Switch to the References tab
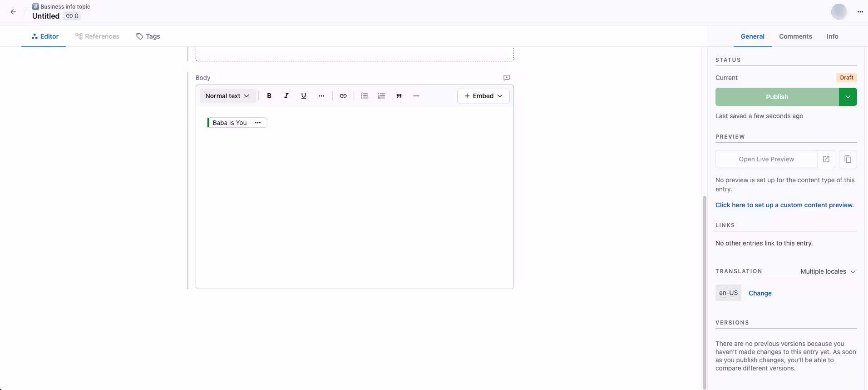This screenshot has width=868, height=390. point(98,36)
